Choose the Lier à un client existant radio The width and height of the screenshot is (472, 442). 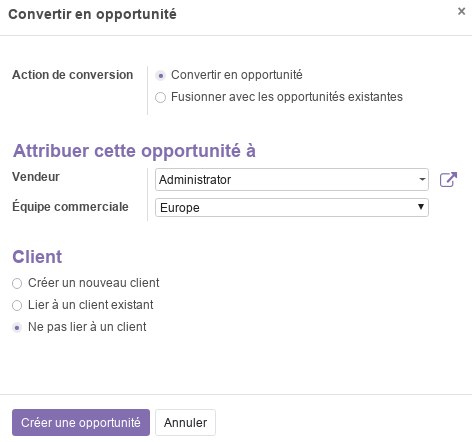point(17,305)
